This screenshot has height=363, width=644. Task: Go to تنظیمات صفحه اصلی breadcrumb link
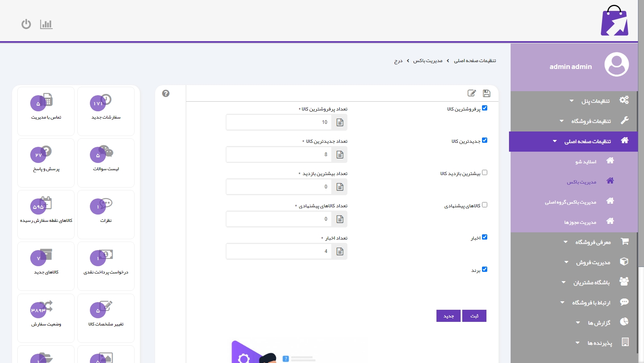(475, 60)
